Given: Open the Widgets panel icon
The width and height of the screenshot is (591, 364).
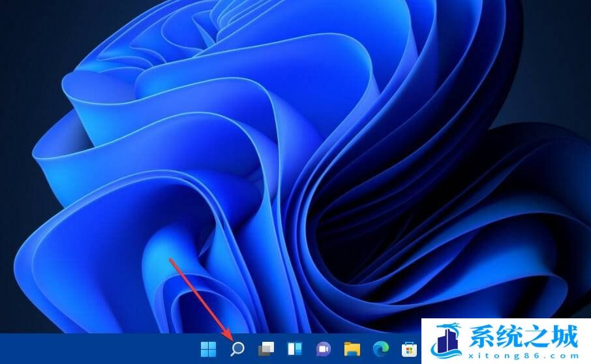Looking at the screenshot, I should pyautogui.click(x=295, y=349).
